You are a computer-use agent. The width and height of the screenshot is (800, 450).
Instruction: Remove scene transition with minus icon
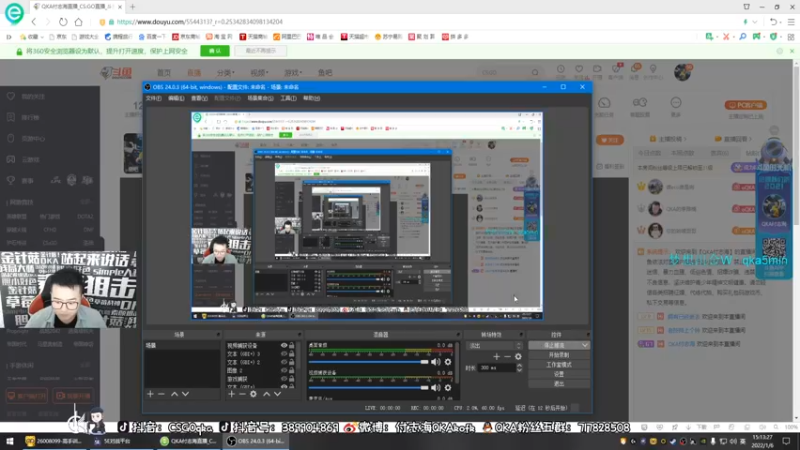tap(507, 357)
